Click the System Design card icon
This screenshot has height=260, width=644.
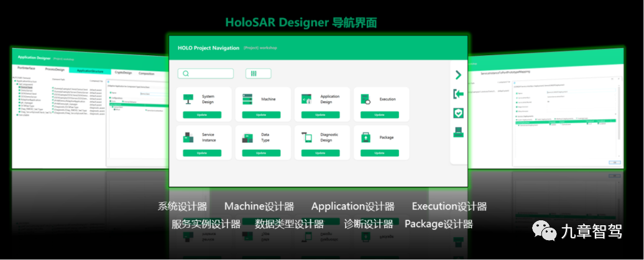coord(188,99)
